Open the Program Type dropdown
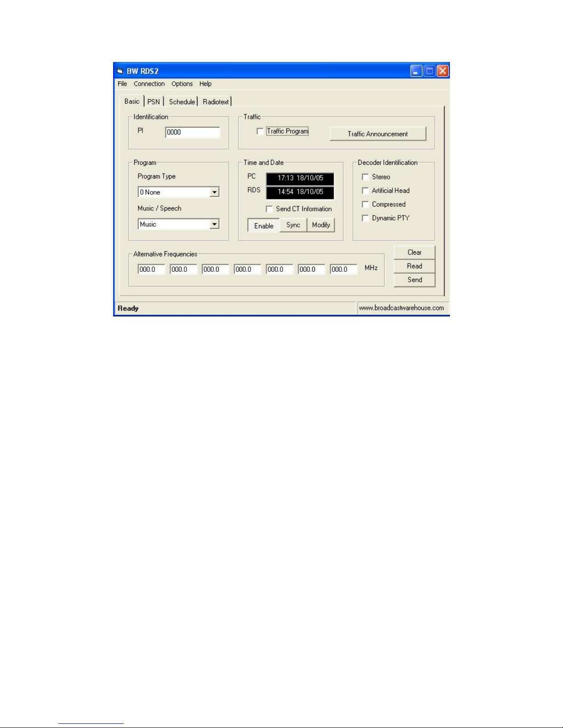The width and height of the screenshot is (563, 728). coord(178,192)
